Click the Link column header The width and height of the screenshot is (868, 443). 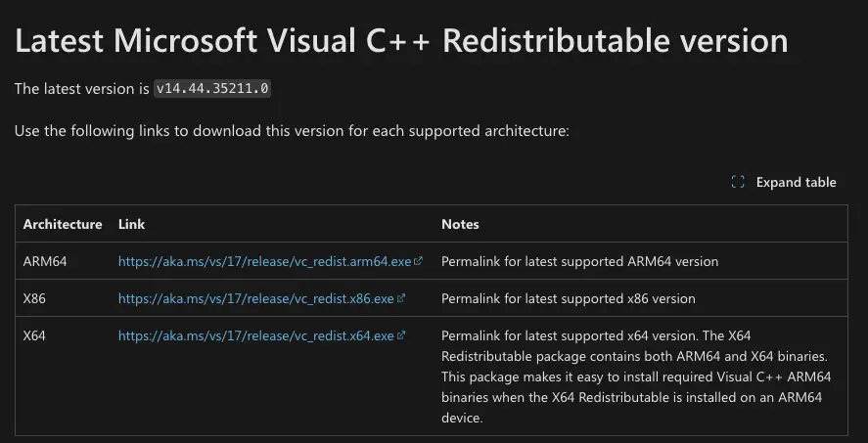tap(131, 224)
